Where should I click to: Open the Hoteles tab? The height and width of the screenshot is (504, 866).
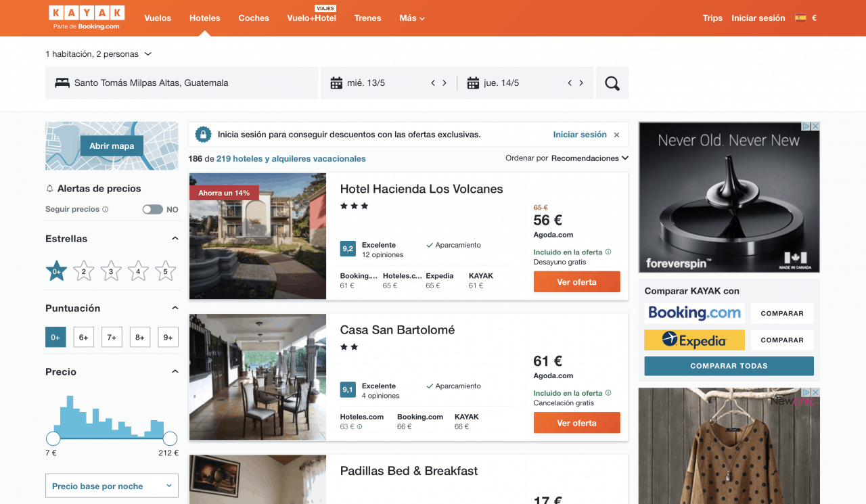[205, 18]
